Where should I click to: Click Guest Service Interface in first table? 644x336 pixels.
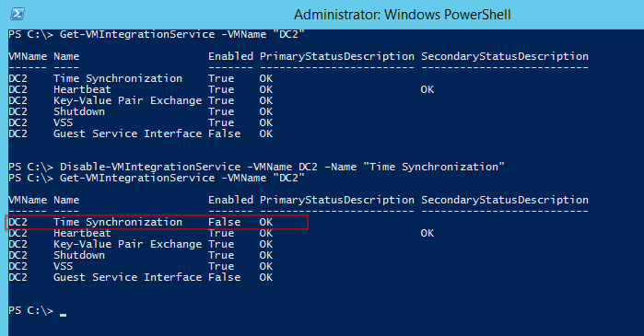(x=128, y=133)
